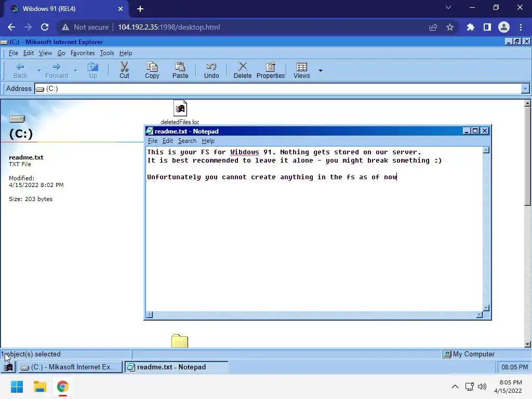Open the Chrome profile avatar

tap(504, 27)
